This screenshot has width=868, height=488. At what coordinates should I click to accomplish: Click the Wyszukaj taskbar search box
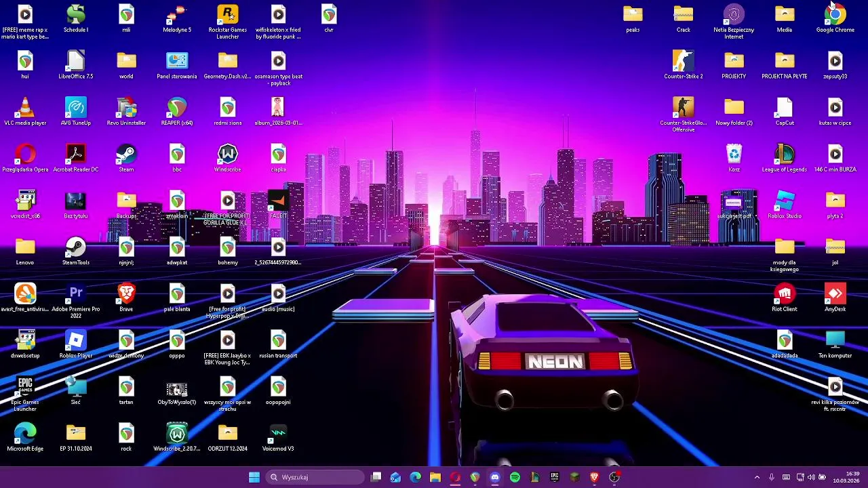click(x=315, y=477)
